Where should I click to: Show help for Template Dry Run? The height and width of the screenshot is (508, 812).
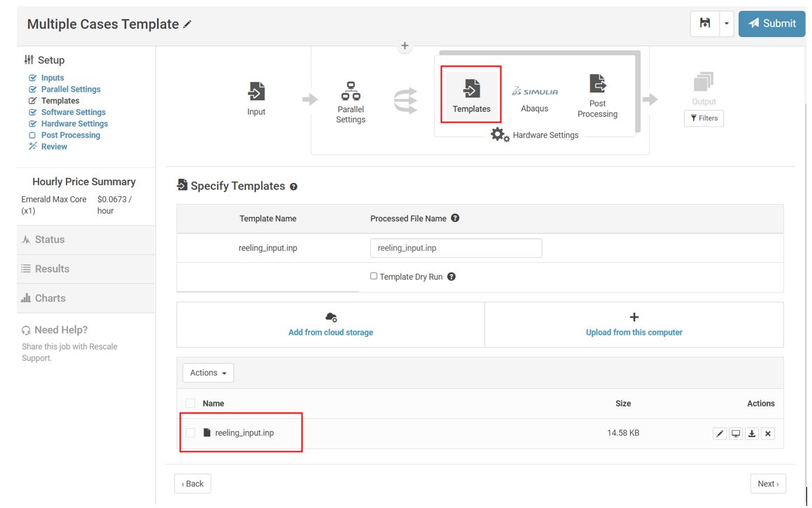point(451,277)
